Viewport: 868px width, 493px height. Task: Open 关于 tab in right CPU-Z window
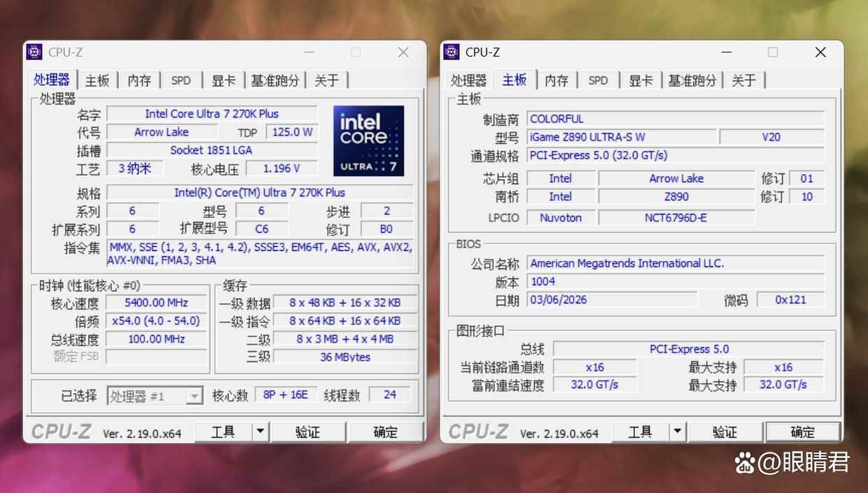tap(744, 80)
